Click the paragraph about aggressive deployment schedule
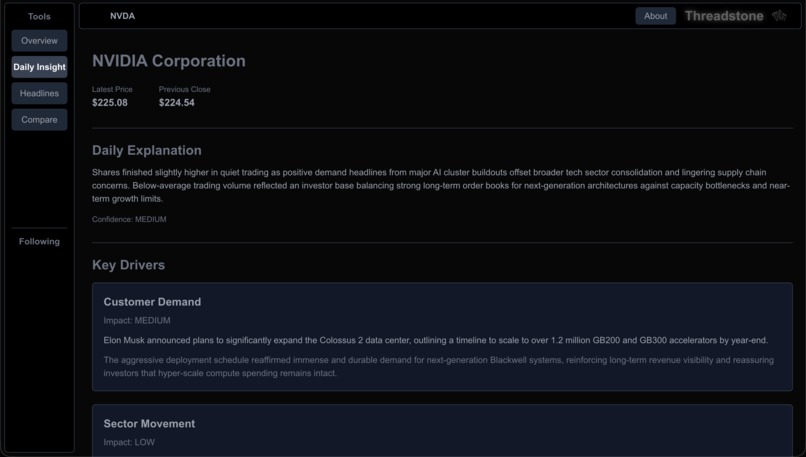Image resolution: width=806 pixels, height=457 pixels. click(438, 367)
